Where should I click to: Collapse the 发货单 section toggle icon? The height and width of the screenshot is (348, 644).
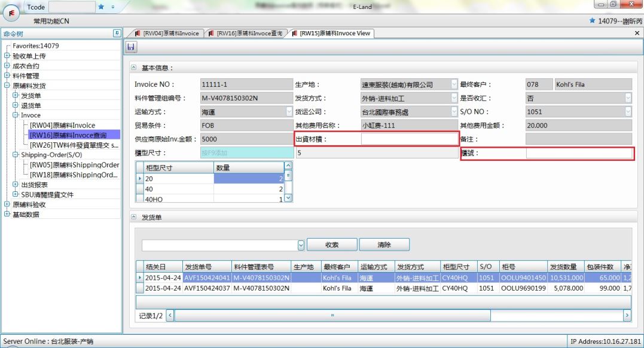tap(134, 218)
